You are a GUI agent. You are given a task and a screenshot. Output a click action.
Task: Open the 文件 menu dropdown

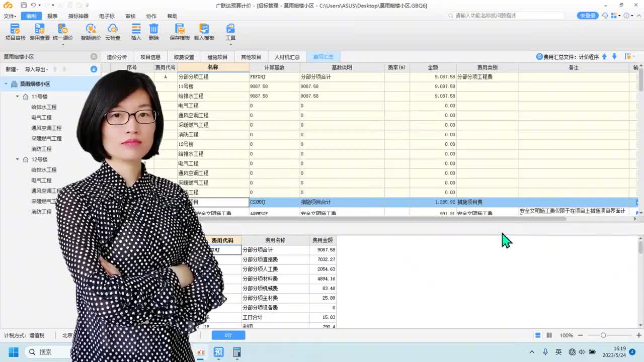point(10,16)
